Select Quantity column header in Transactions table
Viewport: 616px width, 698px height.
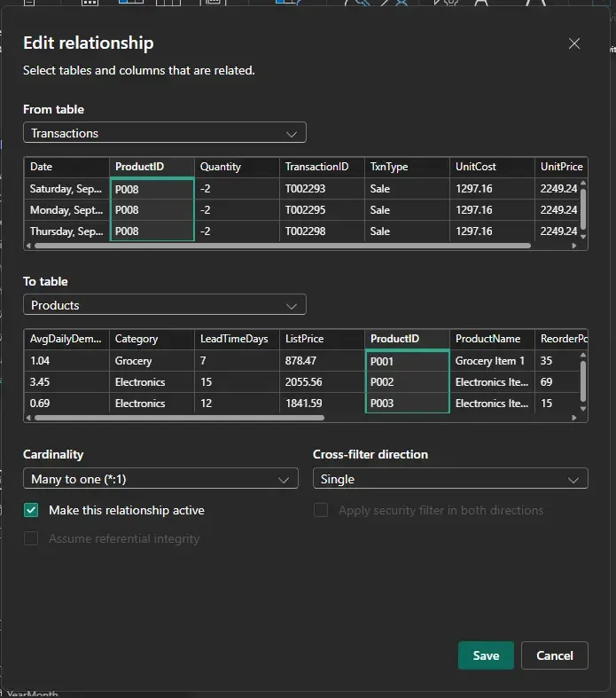point(237,167)
